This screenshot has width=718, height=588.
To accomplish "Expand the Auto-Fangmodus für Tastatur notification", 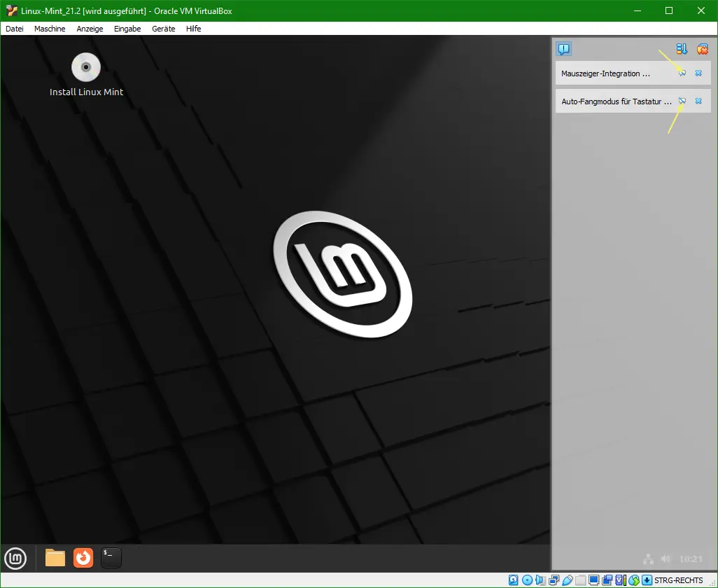I will pos(682,101).
